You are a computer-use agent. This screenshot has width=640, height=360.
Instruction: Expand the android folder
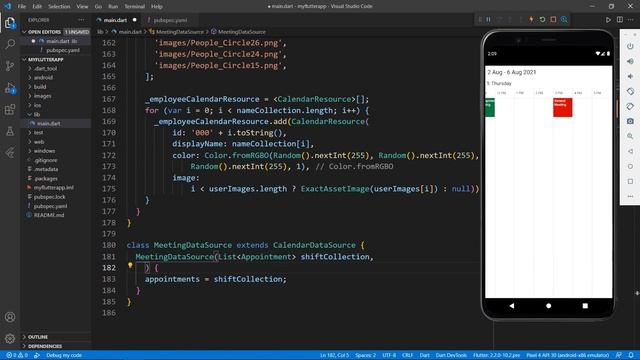pyautogui.click(x=43, y=78)
